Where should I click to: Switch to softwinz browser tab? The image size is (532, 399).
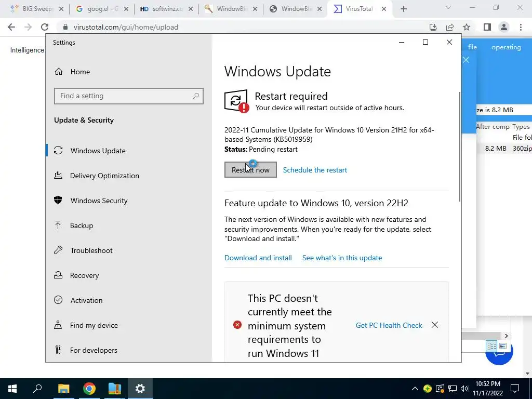pos(166,9)
